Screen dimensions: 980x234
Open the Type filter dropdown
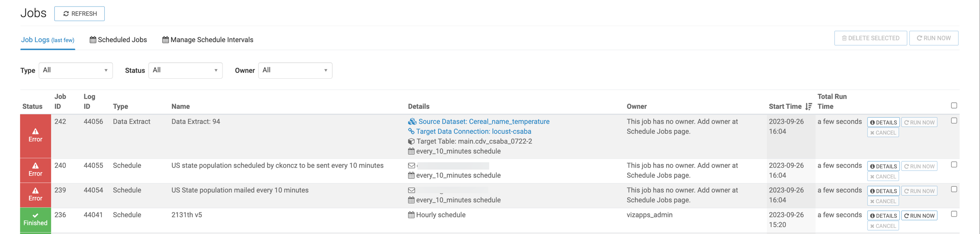(x=75, y=70)
